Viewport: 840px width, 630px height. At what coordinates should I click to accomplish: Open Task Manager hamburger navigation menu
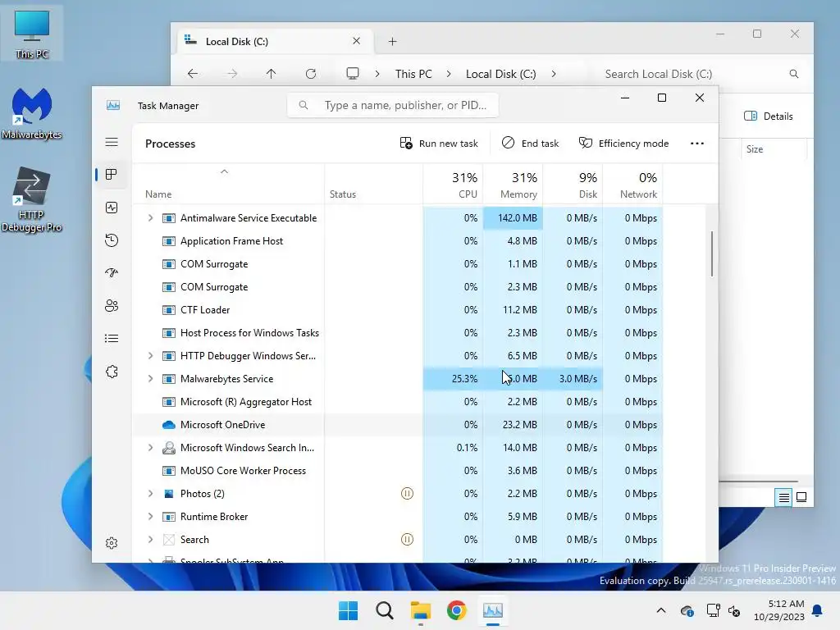tap(112, 142)
